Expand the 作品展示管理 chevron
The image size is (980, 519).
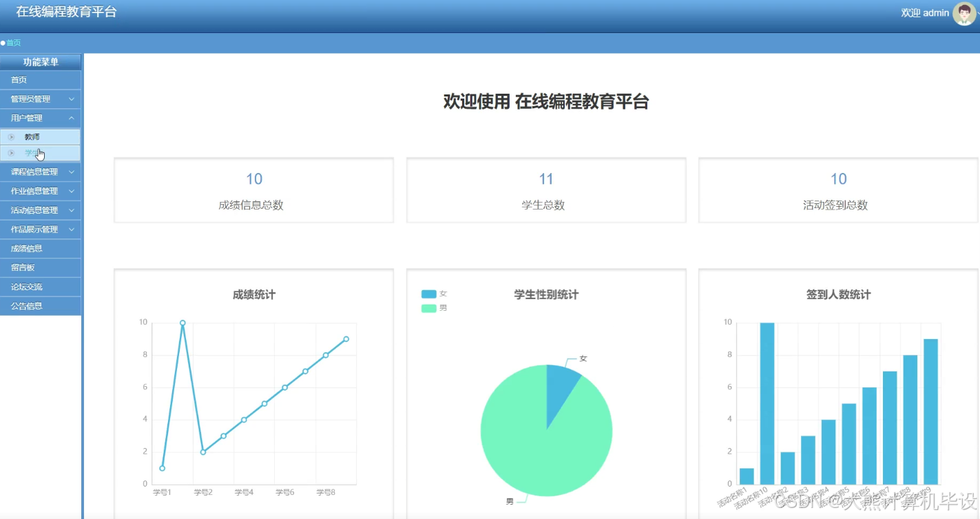(72, 230)
